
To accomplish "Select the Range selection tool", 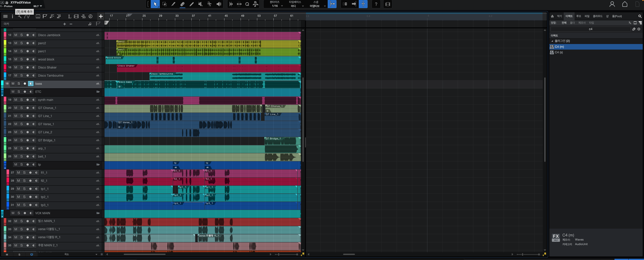I will [164, 4].
